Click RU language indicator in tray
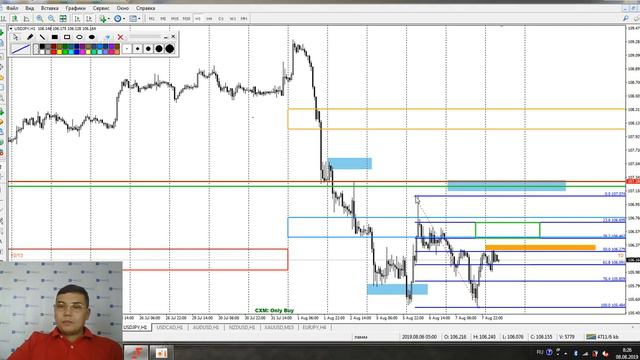Image resolution: width=640 pixels, height=360 pixels. click(x=540, y=352)
